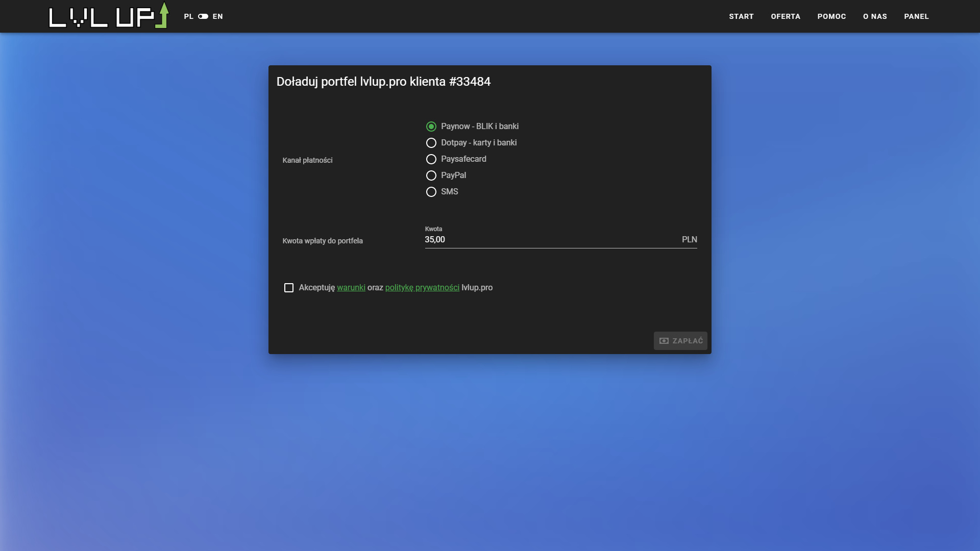Image resolution: width=980 pixels, height=551 pixels.
Task: Click the LVL UP logo
Action: point(108,16)
